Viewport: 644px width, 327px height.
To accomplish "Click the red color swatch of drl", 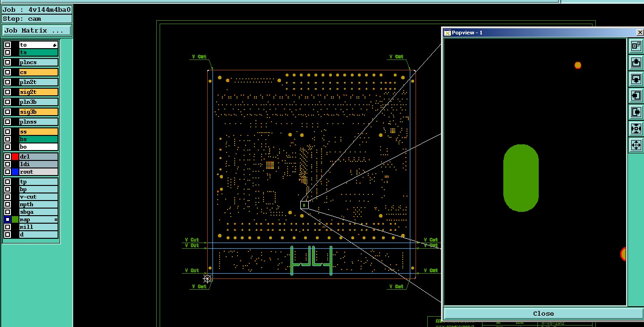I will (15, 157).
